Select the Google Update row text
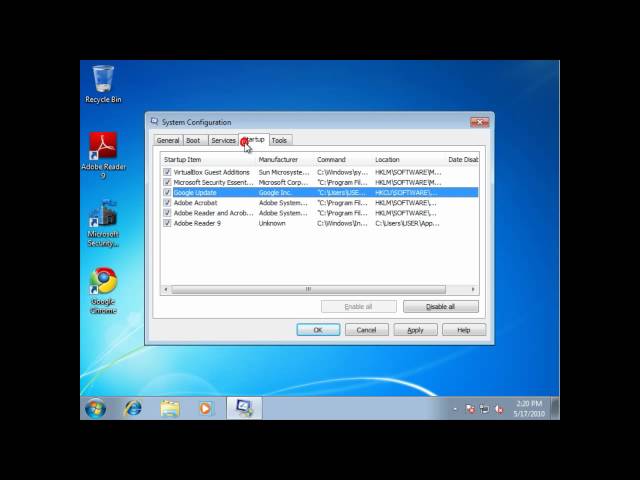 tap(195, 193)
